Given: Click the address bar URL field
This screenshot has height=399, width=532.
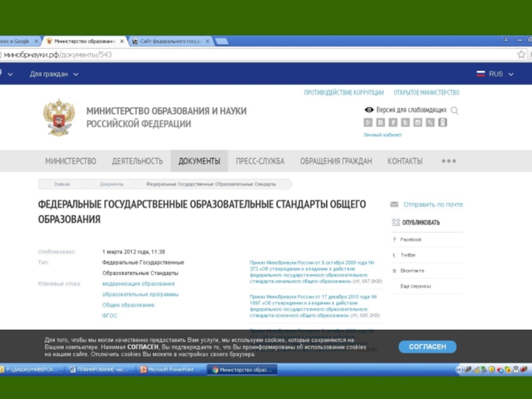Looking at the screenshot, I should pyautogui.click(x=253, y=55).
